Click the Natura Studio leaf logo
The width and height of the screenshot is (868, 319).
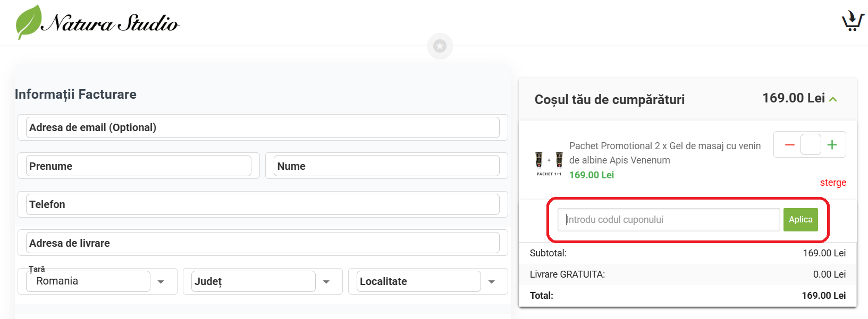point(29,22)
